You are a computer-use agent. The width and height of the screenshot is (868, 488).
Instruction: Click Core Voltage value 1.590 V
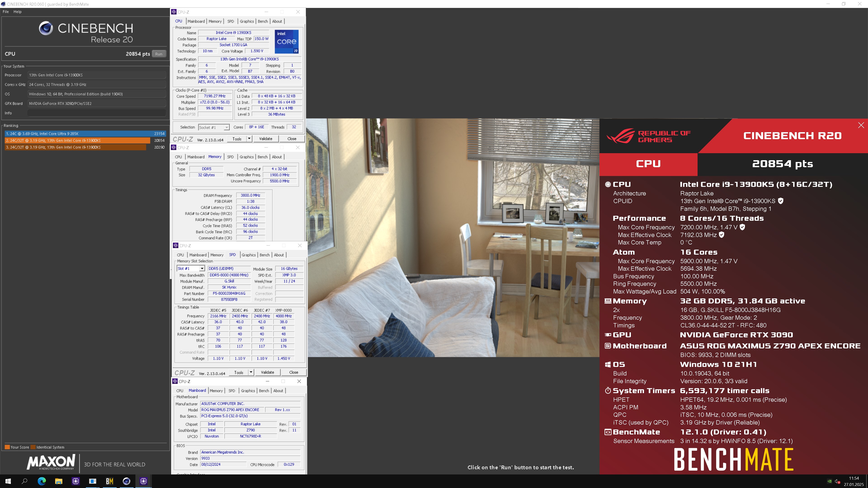click(x=257, y=51)
